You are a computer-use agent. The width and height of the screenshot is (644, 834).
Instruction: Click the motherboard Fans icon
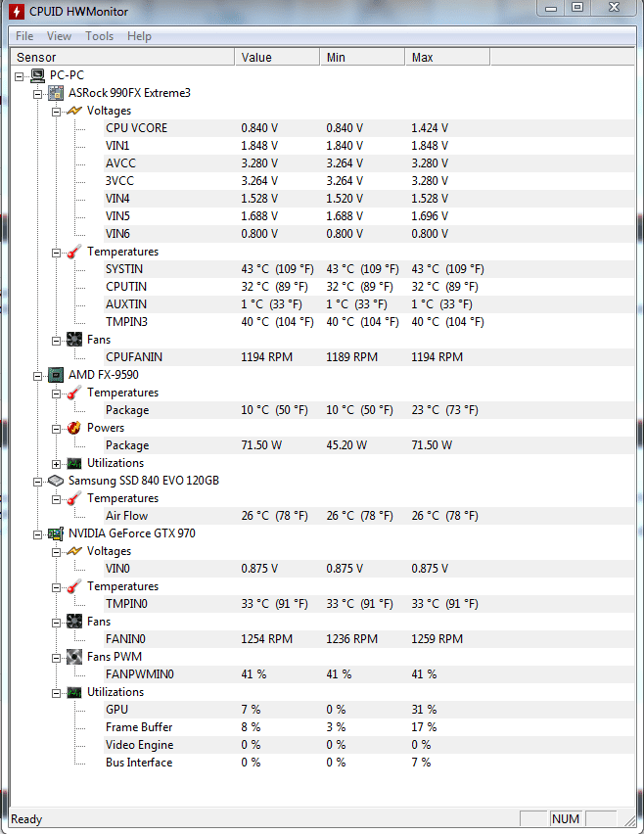coord(74,340)
